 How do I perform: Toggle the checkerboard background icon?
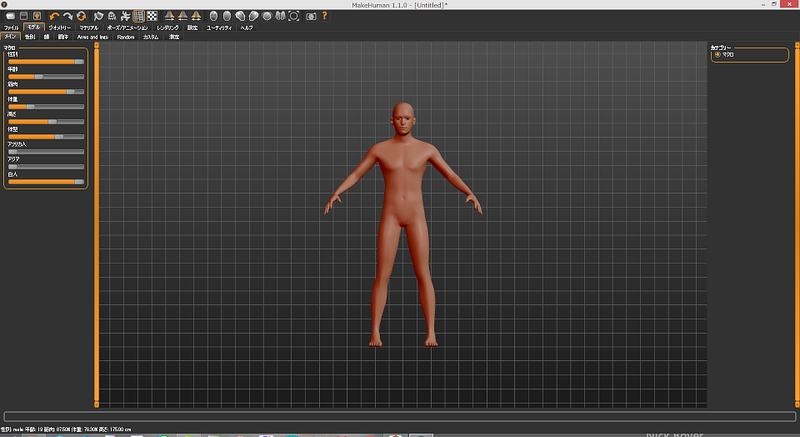(x=152, y=16)
